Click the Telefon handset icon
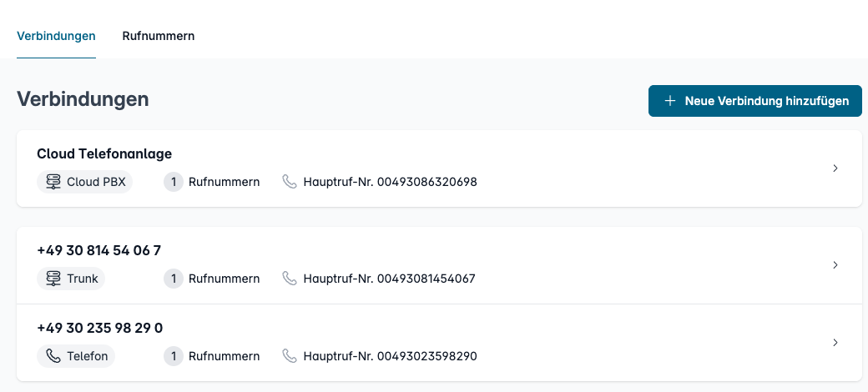Viewport: 868px width, 392px height. 53,356
